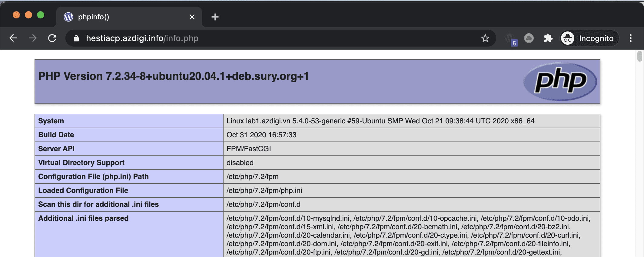
Task: Select the phpinfo() browser tab
Action: coord(121,17)
